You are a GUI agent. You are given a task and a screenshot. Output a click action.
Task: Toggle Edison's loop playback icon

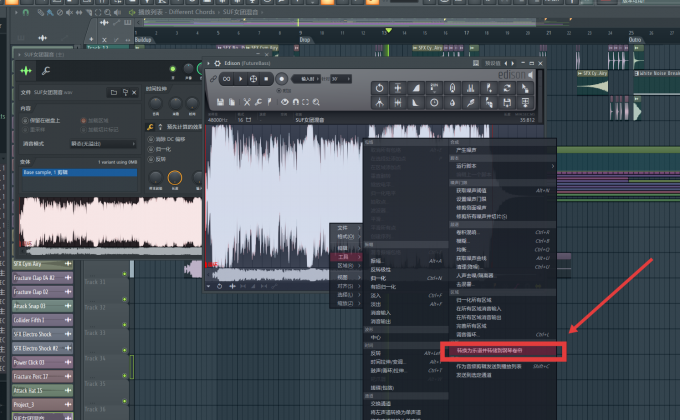coord(226,79)
